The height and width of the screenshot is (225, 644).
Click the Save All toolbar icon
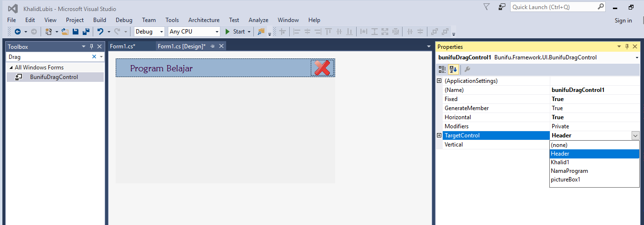click(x=86, y=32)
